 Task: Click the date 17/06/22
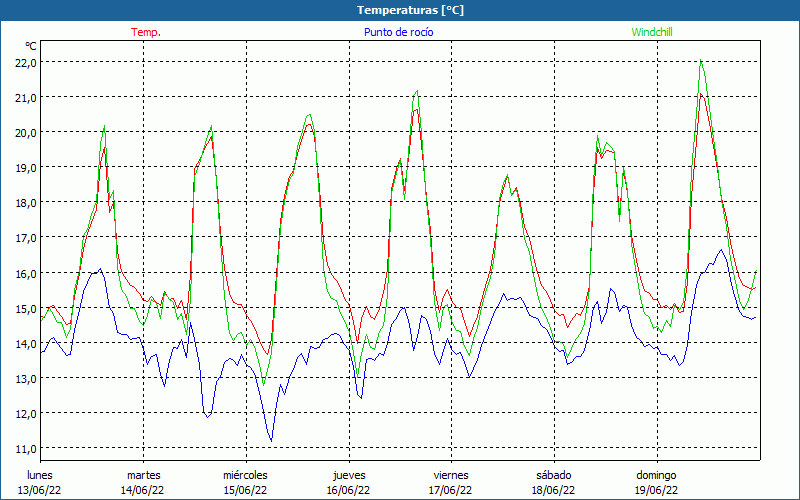tap(451, 490)
